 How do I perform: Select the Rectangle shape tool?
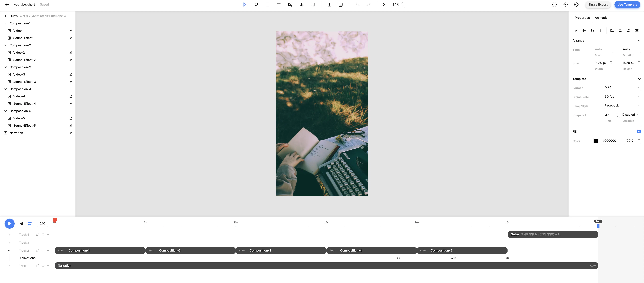click(268, 5)
